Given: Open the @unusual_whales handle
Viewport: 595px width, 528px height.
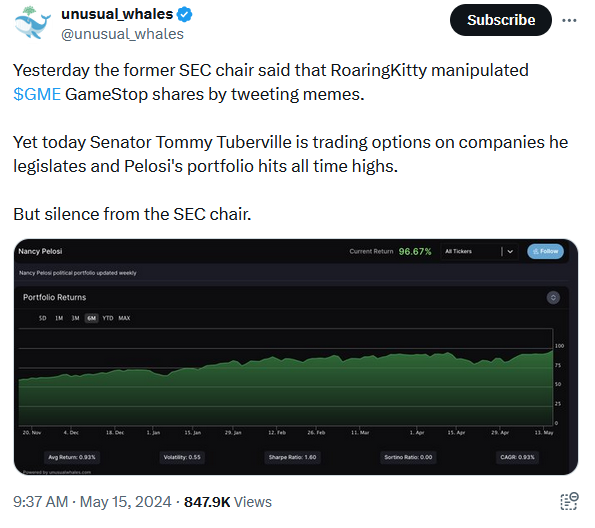Looking at the screenshot, I should [x=122, y=34].
